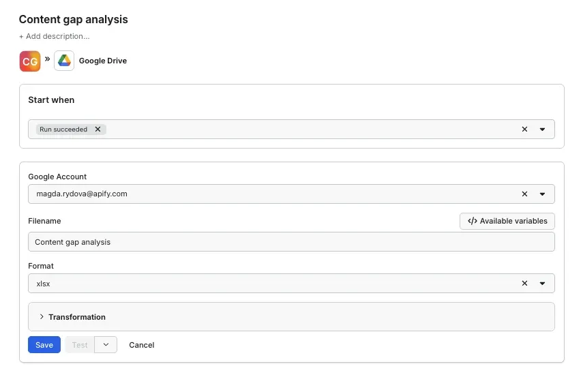Viewport: 581px width, 392px height.
Task: Click the Save button
Action: coord(44,345)
